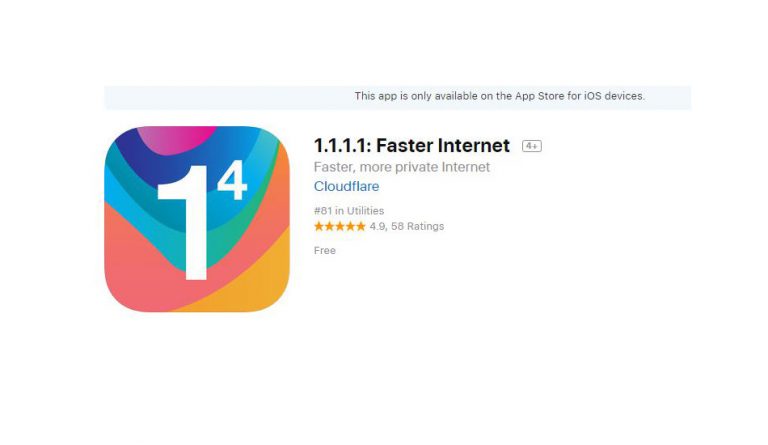Click the iOS-only availability banner message
Image resolution: width=768 pixels, height=445 pixels.
[x=500, y=96]
